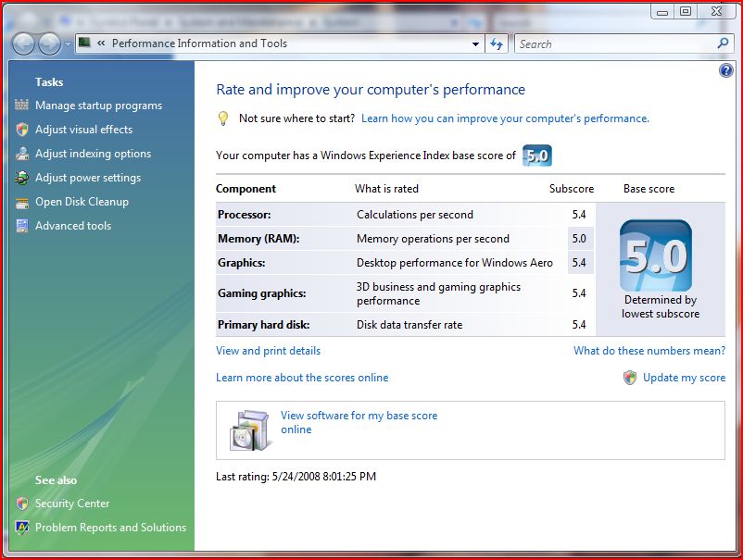Launch Open Disk Cleanup
The width and height of the screenshot is (743, 560).
click(x=82, y=202)
